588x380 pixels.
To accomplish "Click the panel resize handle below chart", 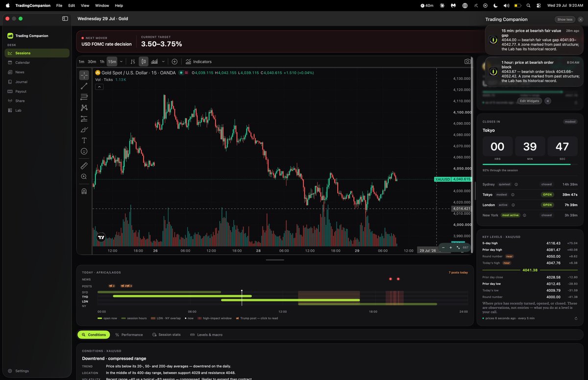I will (x=275, y=260).
